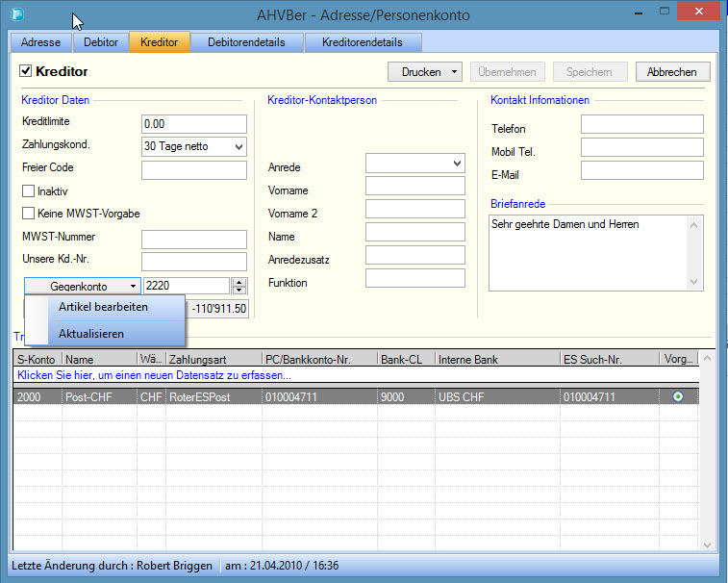Select the Vorg. radio button in Post-CHF row
The image size is (728, 583).
pyautogui.click(x=678, y=396)
